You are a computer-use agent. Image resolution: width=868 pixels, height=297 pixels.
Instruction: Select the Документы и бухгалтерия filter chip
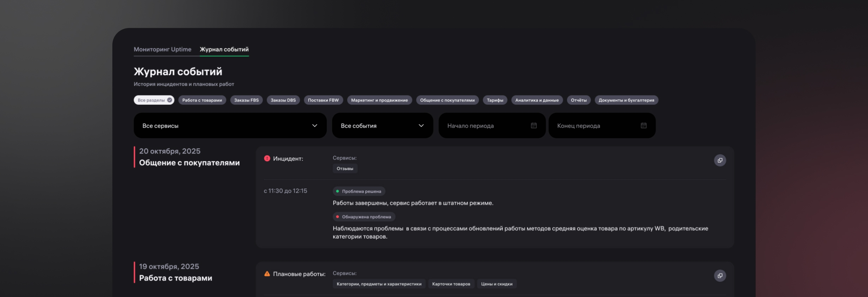[626, 100]
